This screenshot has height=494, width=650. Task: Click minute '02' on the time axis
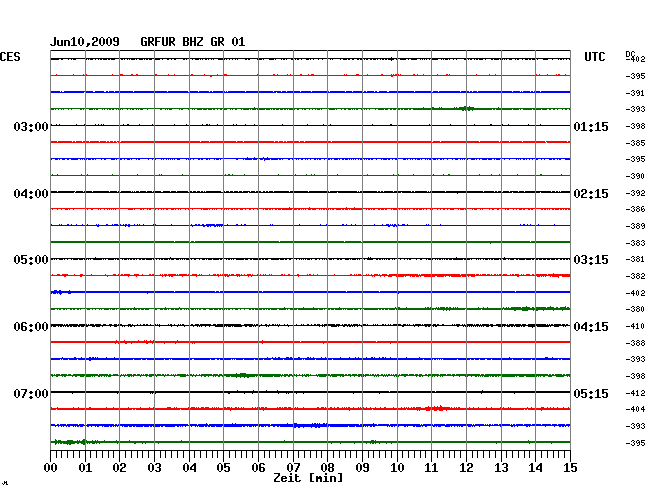119,468
